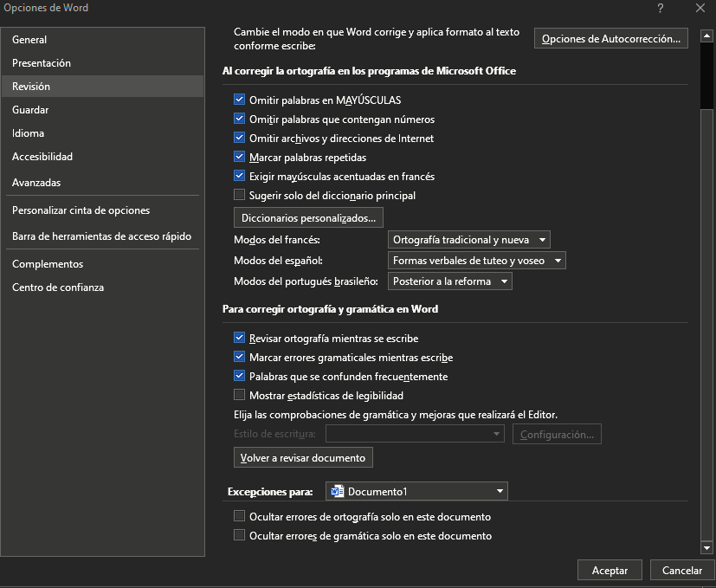Check Ocultar errores de ortografía solo en este documento

coord(239,516)
